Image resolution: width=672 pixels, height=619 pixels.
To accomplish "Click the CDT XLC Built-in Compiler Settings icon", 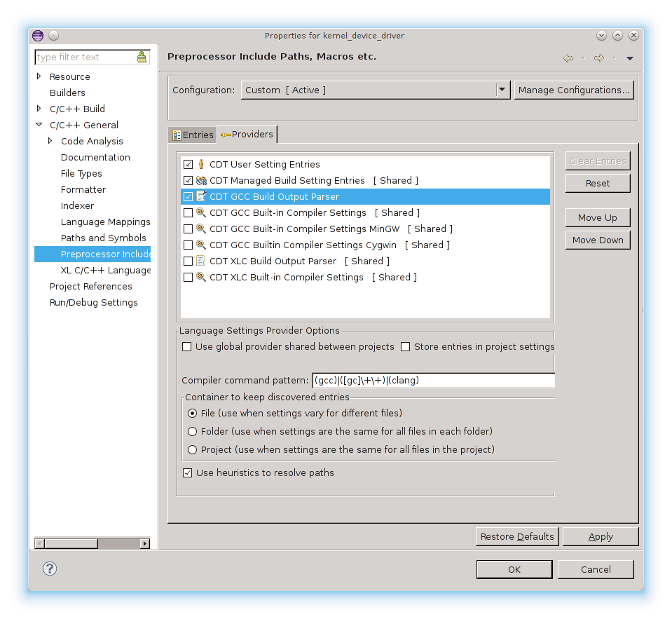I will coord(201,277).
